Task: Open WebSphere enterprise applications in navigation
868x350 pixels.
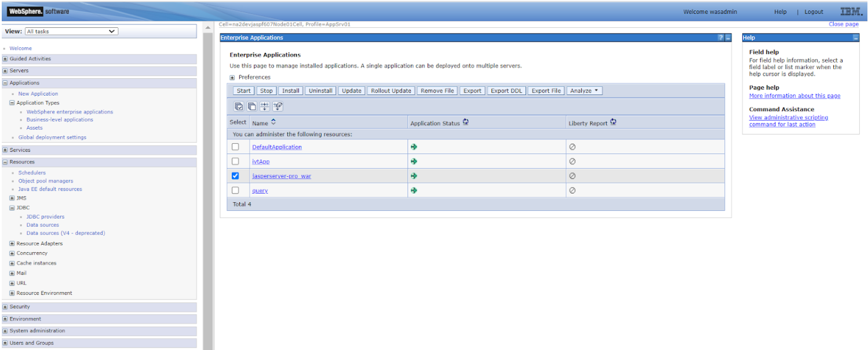Action: click(x=70, y=112)
